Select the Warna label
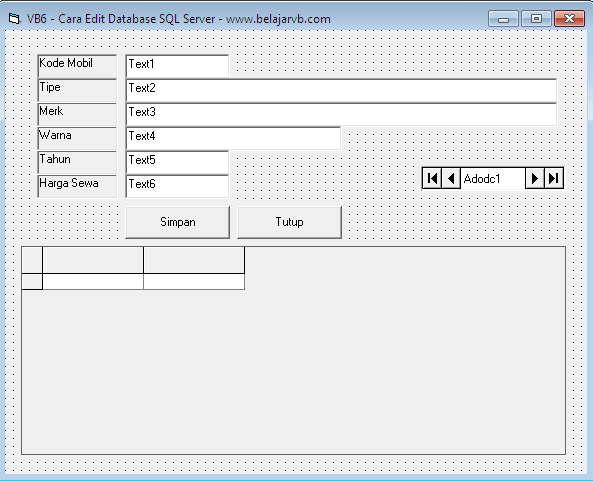The height and width of the screenshot is (481, 593). tap(77, 138)
